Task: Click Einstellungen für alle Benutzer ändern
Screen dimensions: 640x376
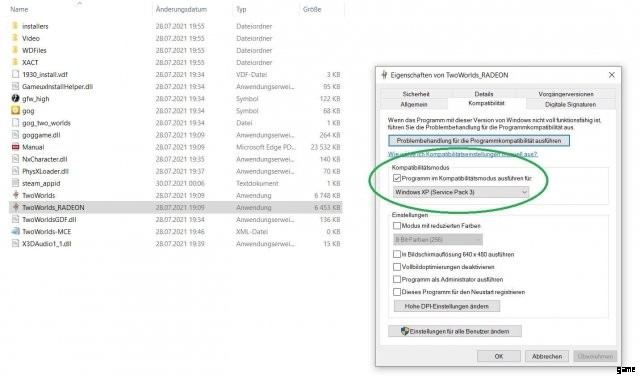Action: pyautogui.click(x=455, y=331)
